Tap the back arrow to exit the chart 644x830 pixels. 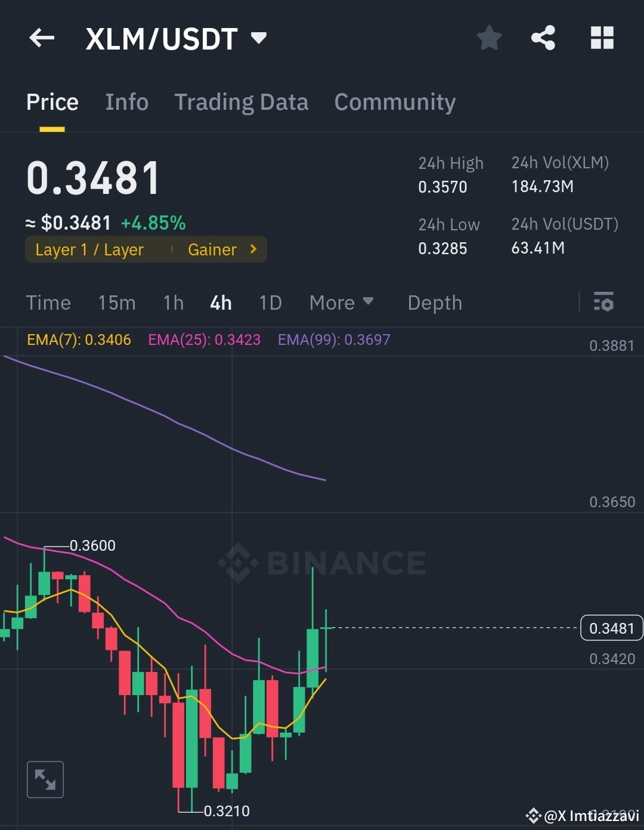point(41,37)
